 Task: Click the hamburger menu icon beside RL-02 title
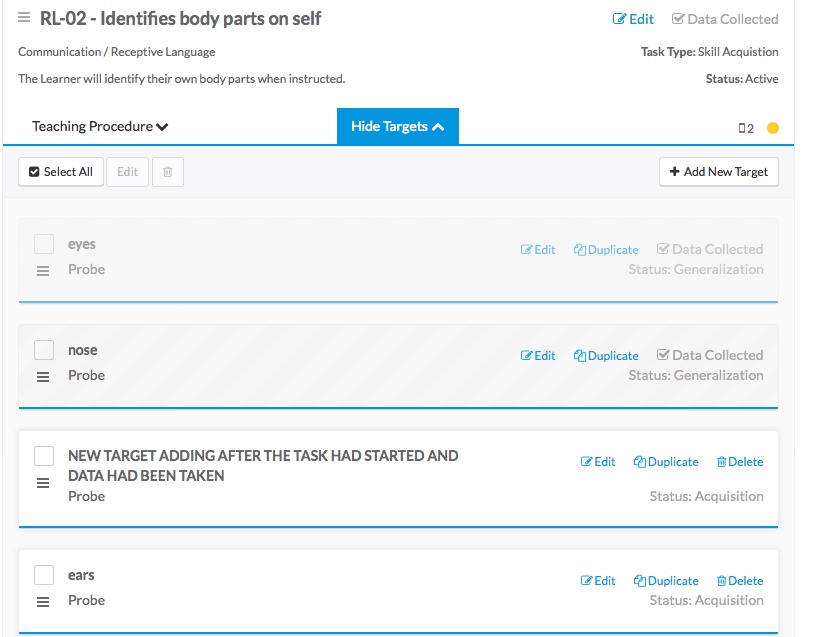[24, 18]
